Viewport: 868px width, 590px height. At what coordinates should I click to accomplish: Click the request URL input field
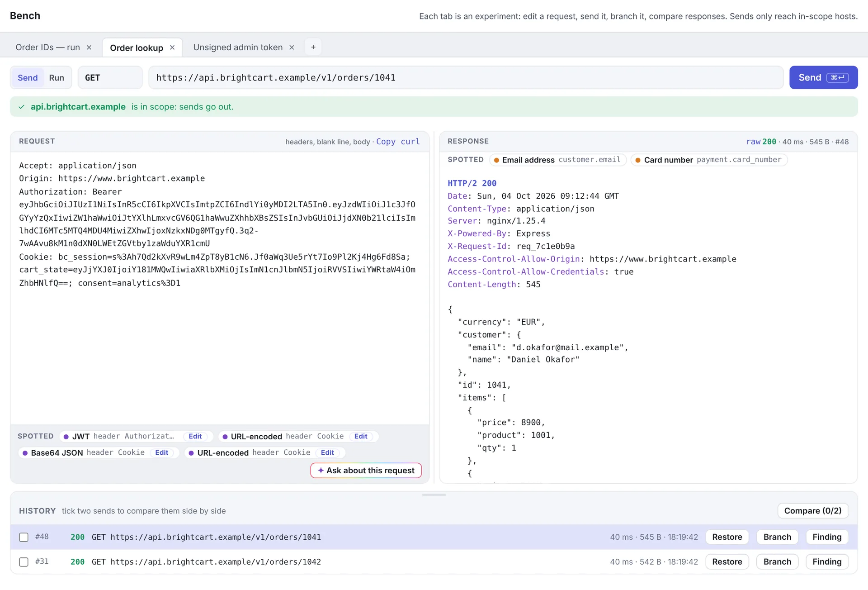466,78
